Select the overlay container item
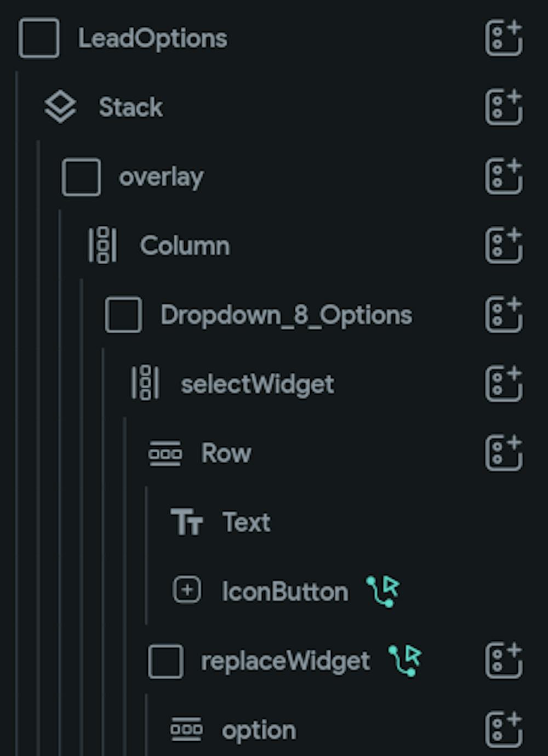Image resolution: width=548 pixels, height=756 pixels. coord(161,177)
